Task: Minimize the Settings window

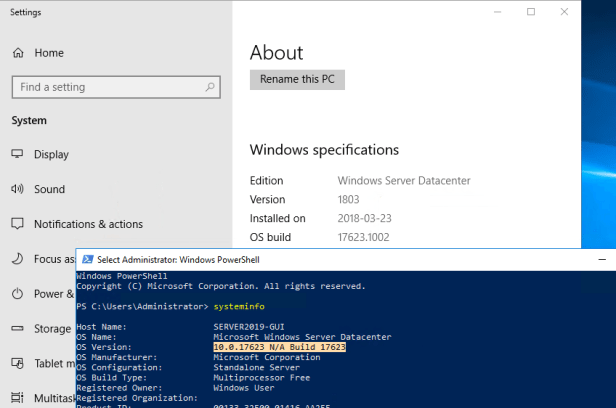Action: (x=497, y=12)
